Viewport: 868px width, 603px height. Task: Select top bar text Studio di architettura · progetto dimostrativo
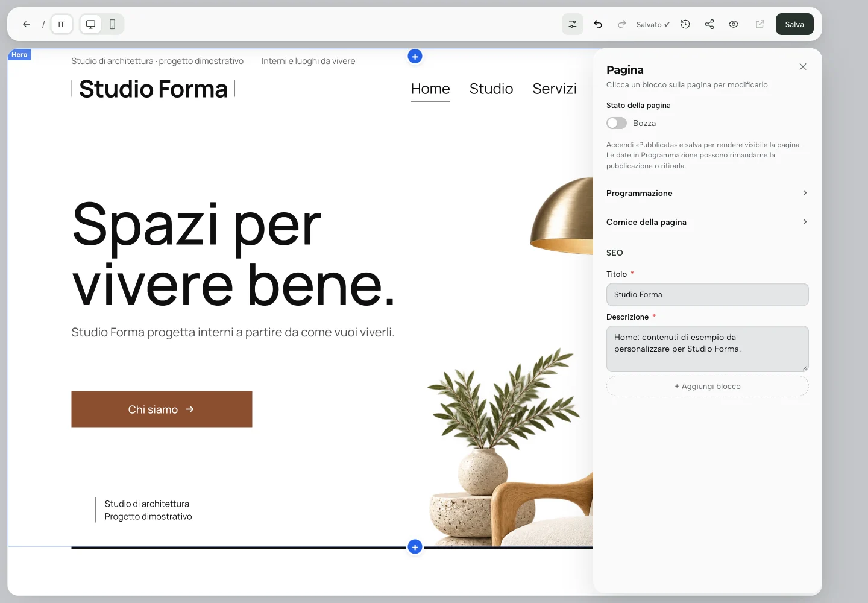coord(157,61)
